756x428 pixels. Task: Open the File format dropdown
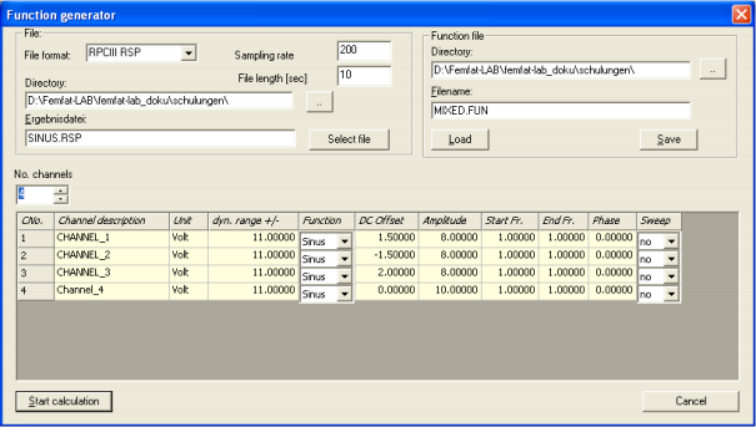pos(189,53)
